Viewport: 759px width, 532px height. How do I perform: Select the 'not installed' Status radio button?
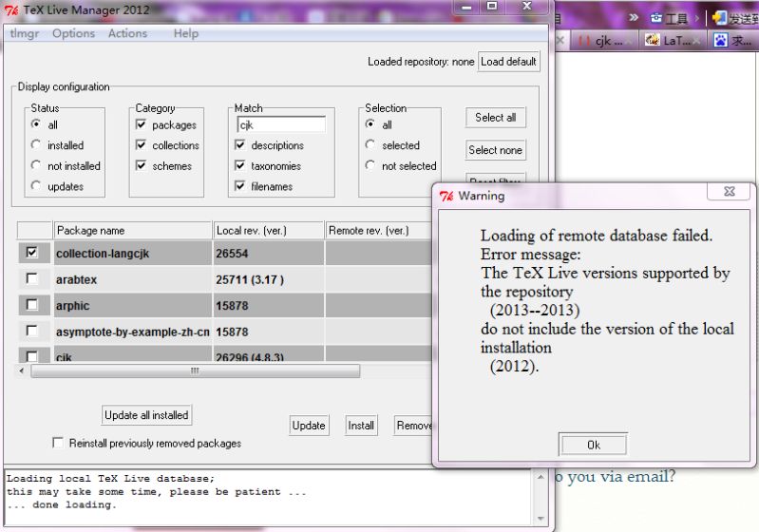click(36, 165)
